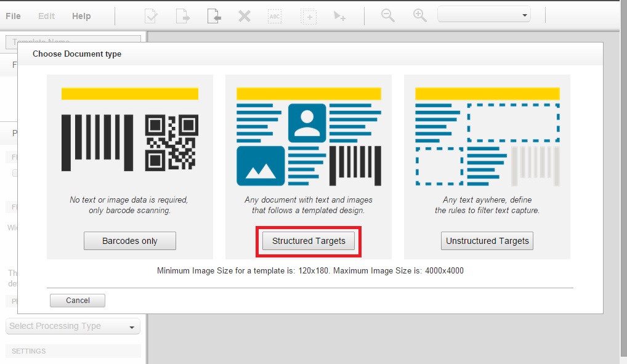Select the ABC text region tool
The width and height of the screenshot is (627, 364).
[275, 17]
